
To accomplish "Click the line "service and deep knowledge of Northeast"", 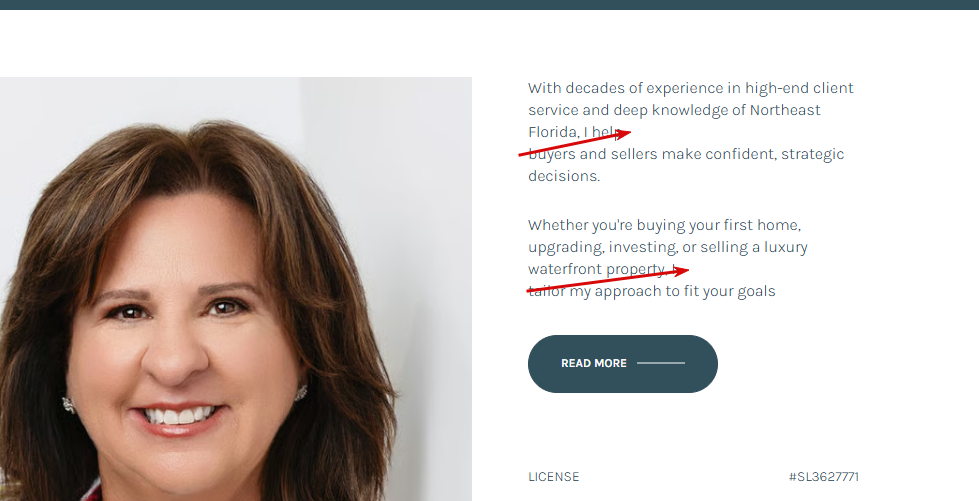I will point(674,110).
